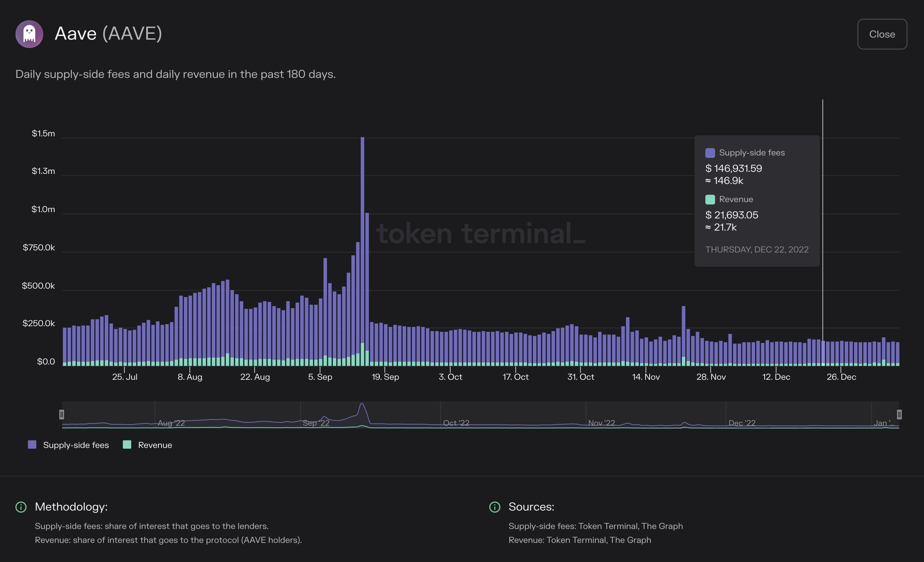Image resolution: width=924 pixels, height=562 pixels.
Task: Close the Aave chart dialog
Action: tap(882, 34)
